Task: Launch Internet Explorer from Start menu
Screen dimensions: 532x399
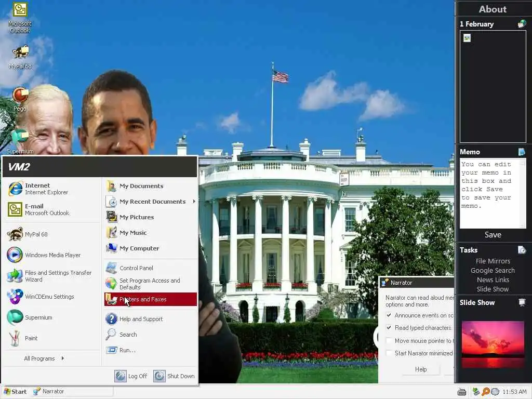Action: click(53, 189)
